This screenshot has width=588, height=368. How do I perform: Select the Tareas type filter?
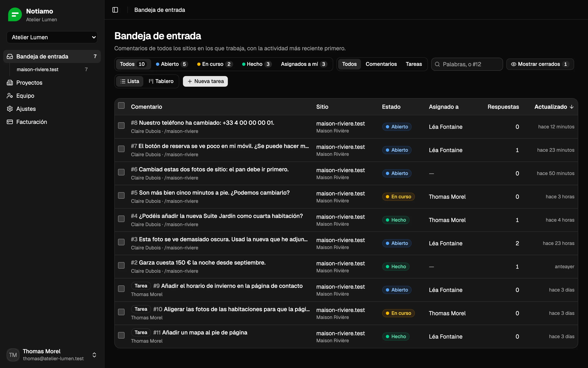414,64
